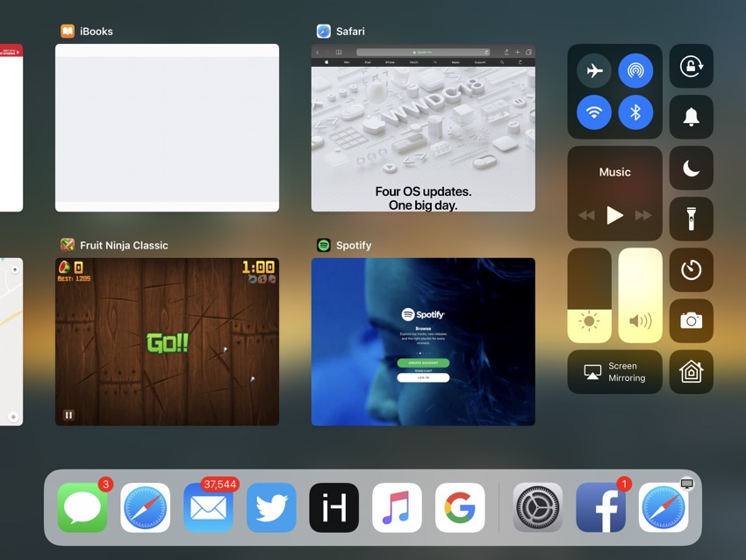Turn off Wi-Fi in Control Center
Image resolution: width=746 pixels, height=560 pixels.
click(594, 112)
